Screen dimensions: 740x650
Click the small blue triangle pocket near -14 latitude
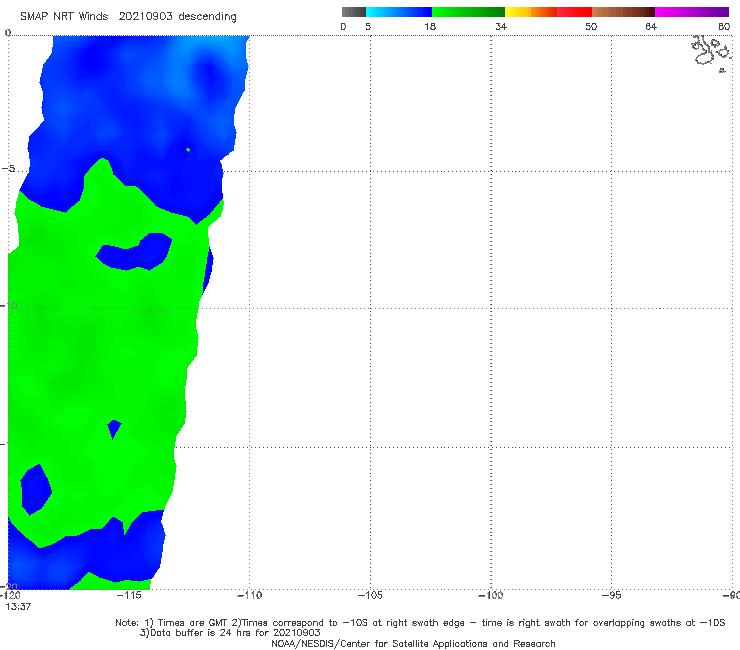coord(114,428)
